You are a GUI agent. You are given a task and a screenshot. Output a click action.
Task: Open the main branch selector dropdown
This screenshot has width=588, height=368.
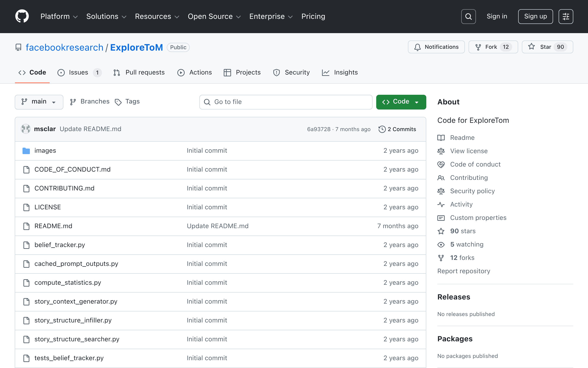[x=39, y=102]
